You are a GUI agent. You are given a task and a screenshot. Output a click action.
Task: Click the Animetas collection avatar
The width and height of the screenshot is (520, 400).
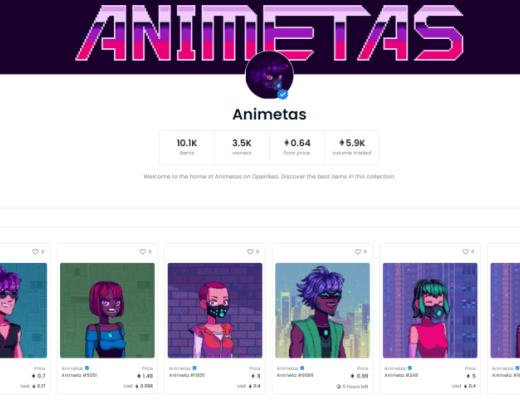pos(270,75)
